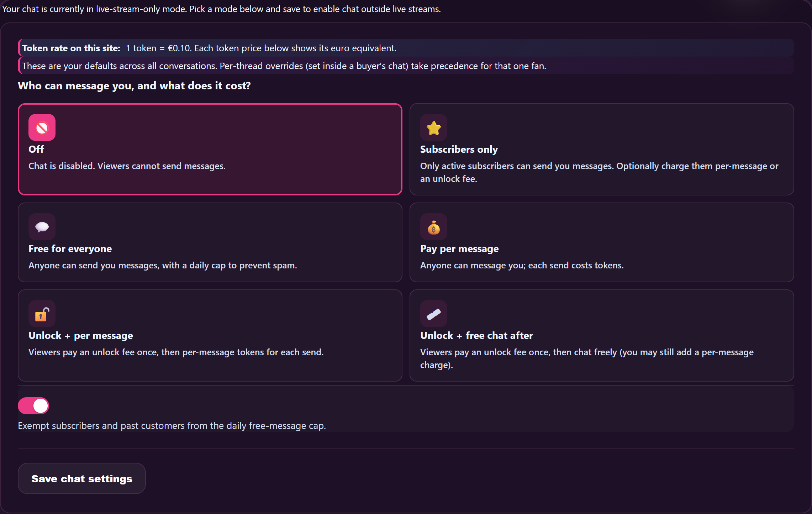
Task: Click the live-stream-only mode notice
Action: 221,9
